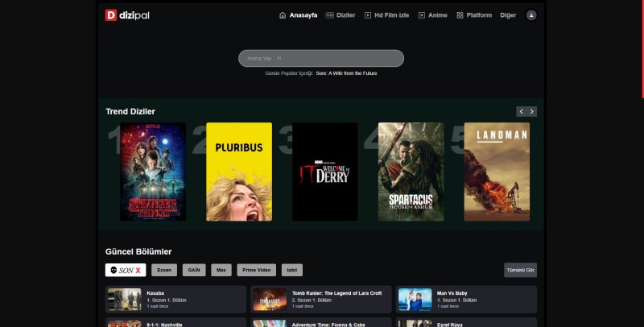The height and width of the screenshot is (327, 644).
Task: Expand the Diğer menu
Action: coord(508,15)
